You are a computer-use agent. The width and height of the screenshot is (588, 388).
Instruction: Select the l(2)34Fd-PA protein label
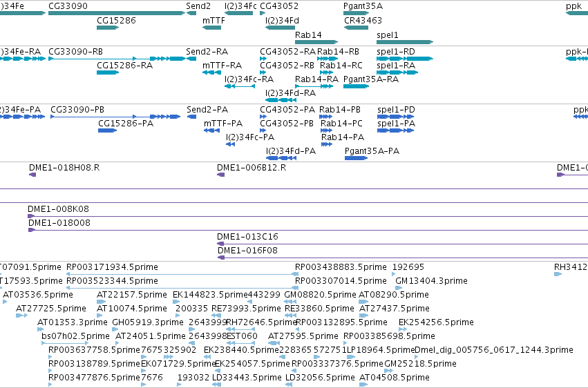click(x=291, y=151)
